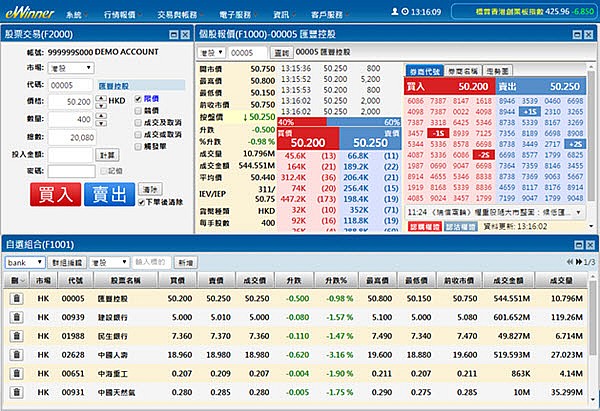600x411 pixels.
Task: Open the market dropdown in watchlist toolbar
Action: pyautogui.click(x=109, y=263)
